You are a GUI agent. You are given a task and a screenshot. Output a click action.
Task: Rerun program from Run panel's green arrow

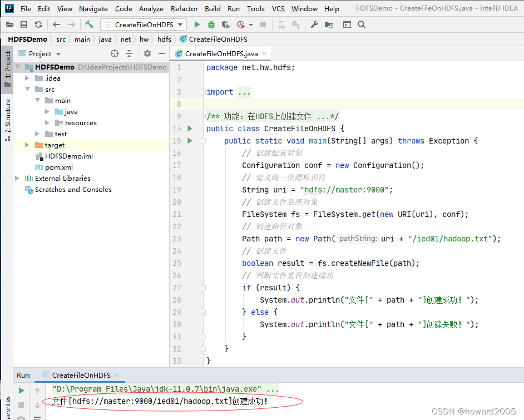click(x=21, y=391)
